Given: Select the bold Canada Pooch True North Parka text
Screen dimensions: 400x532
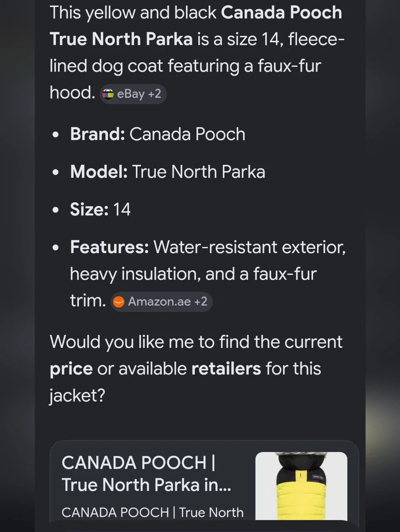Looking at the screenshot, I should click(x=196, y=26).
